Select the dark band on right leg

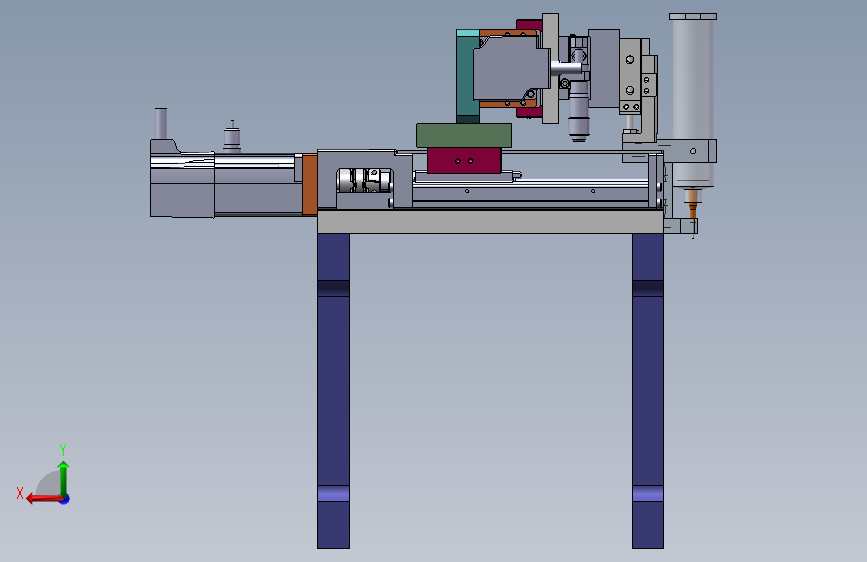pyautogui.click(x=648, y=288)
